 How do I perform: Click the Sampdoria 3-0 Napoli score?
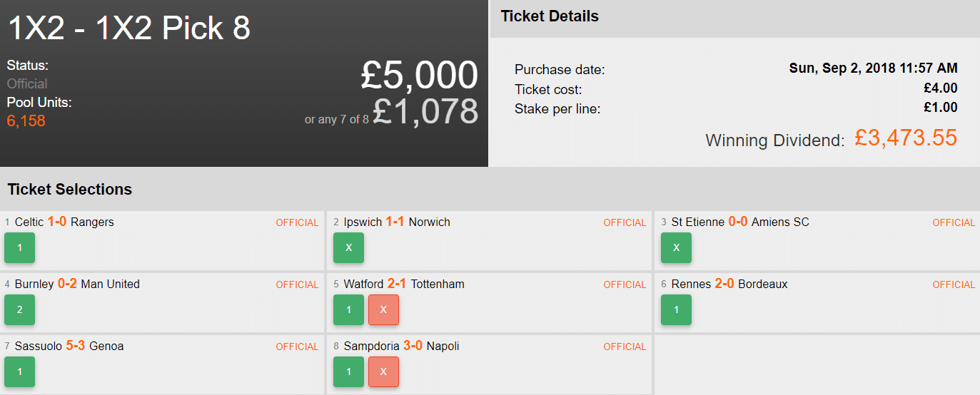tap(413, 347)
